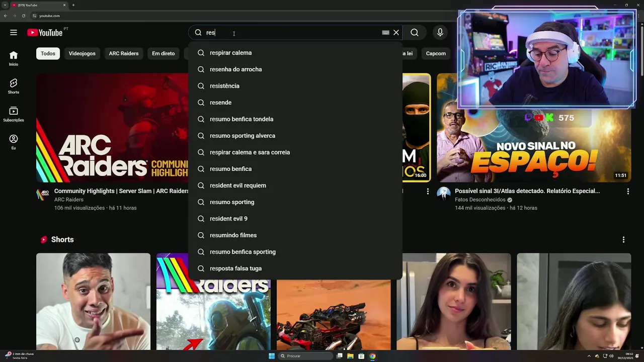Screen dimensions: 644x362
Task: Submit search with the magnifier button
Action: (x=415, y=33)
